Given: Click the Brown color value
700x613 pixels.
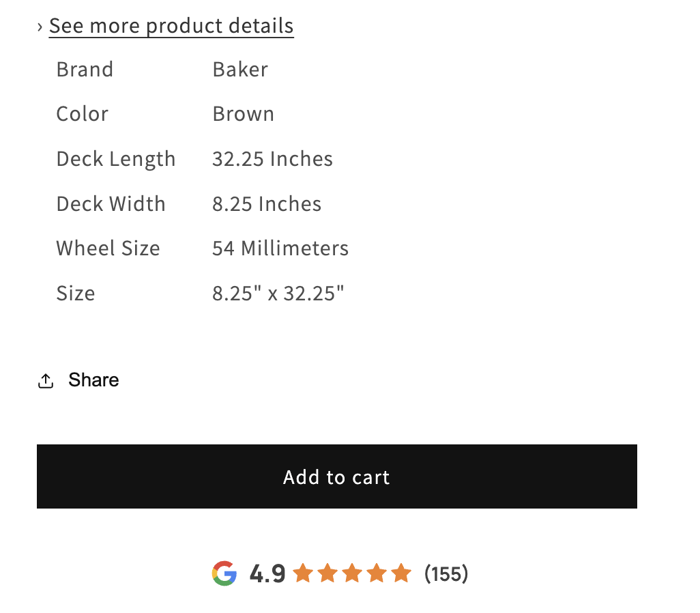Looking at the screenshot, I should click(243, 114).
